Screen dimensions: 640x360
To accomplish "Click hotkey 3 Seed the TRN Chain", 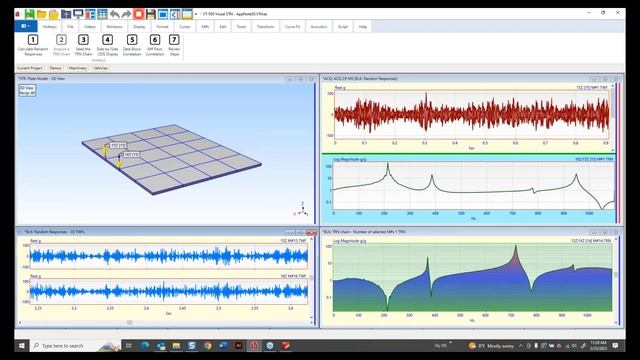I will point(83,45).
